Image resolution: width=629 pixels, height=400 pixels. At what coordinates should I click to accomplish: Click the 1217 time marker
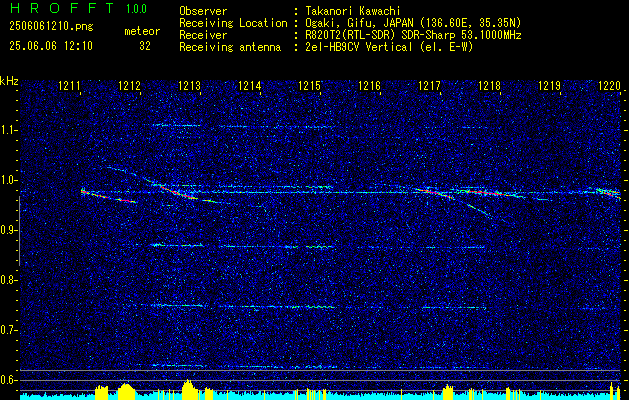(430, 85)
